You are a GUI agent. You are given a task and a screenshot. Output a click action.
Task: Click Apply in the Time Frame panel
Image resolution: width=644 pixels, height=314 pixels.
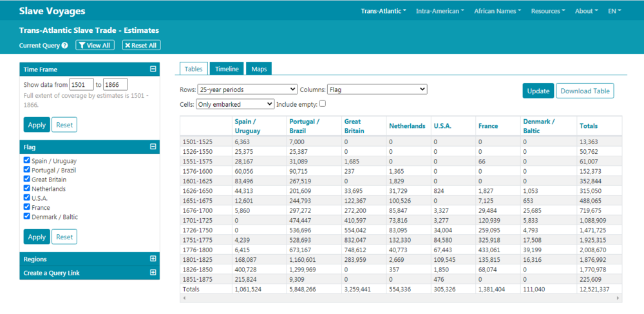point(37,125)
